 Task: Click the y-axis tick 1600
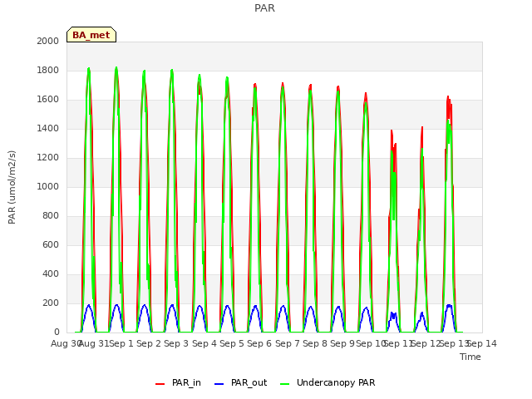(x=48, y=100)
